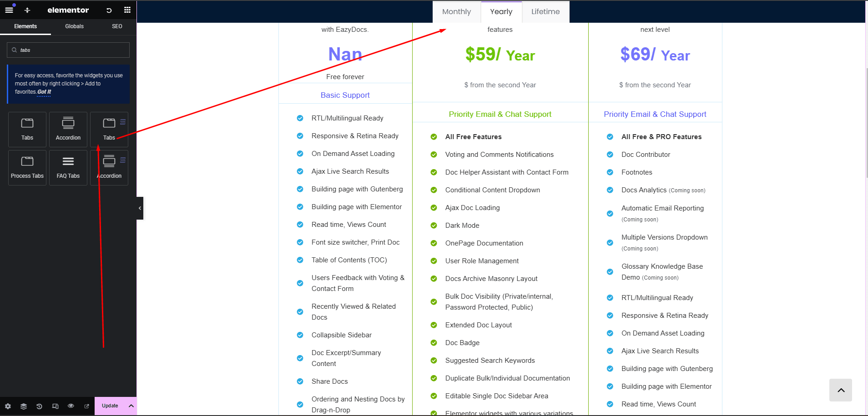This screenshot has width=868, height=416.
Task: Collapse the Elementor side panel
Action: (x=140, y=208)
